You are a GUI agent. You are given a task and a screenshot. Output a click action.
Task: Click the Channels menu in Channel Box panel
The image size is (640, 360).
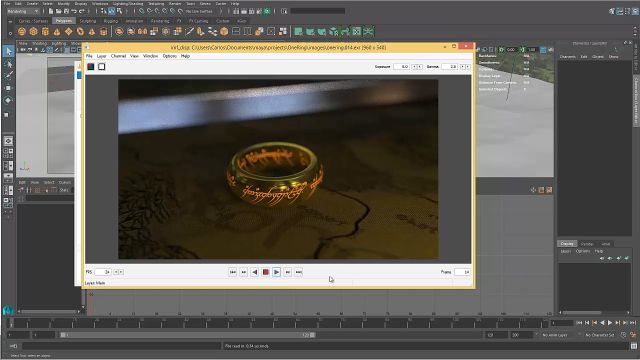pos(567,57)
